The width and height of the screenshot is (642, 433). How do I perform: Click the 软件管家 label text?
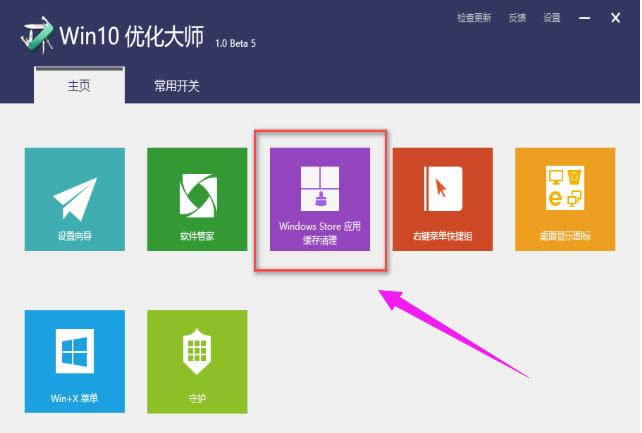coord(197,237)
